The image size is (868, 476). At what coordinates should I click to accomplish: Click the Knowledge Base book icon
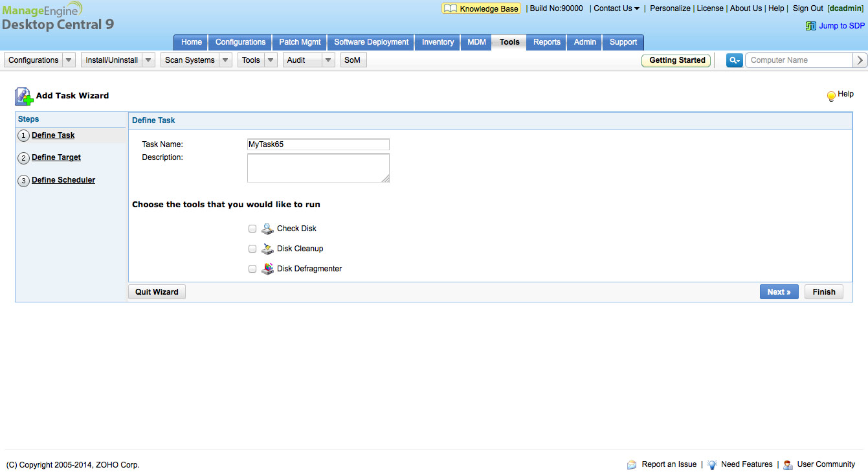(x=450, y=8)
